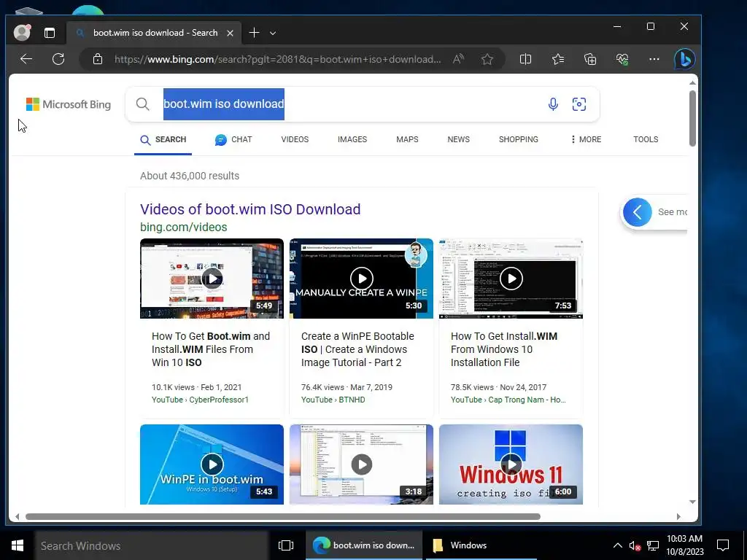Viewport: 747px width, 560px height.
Task: Open the taskbar clock showing 10:03 AM
Action: (x=684, y=545)
